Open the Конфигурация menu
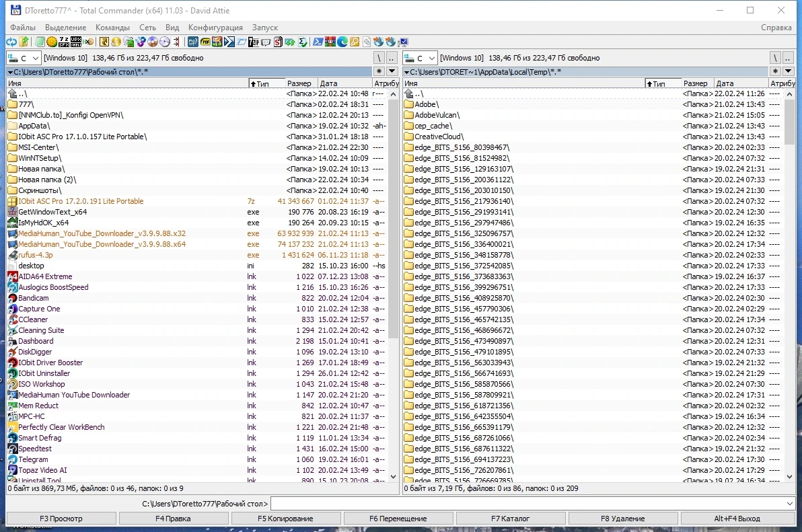 click(215, 28)
